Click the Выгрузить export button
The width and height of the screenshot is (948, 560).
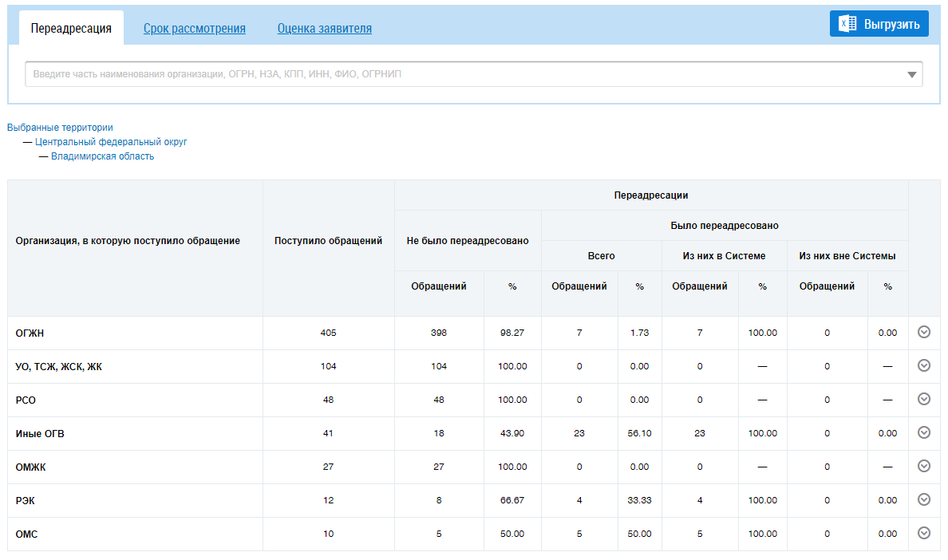[x=891, y=24]
